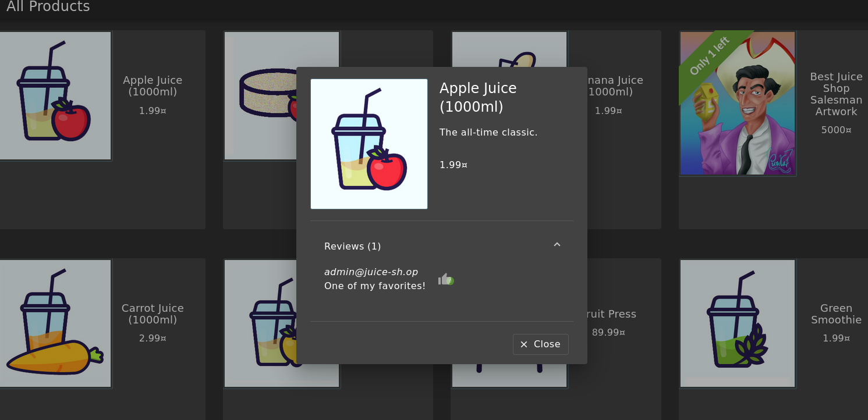The height and width of the screenshot is (420, 868).
Task: Click the dialog price 1.99¤
Action: click(454, 165)
